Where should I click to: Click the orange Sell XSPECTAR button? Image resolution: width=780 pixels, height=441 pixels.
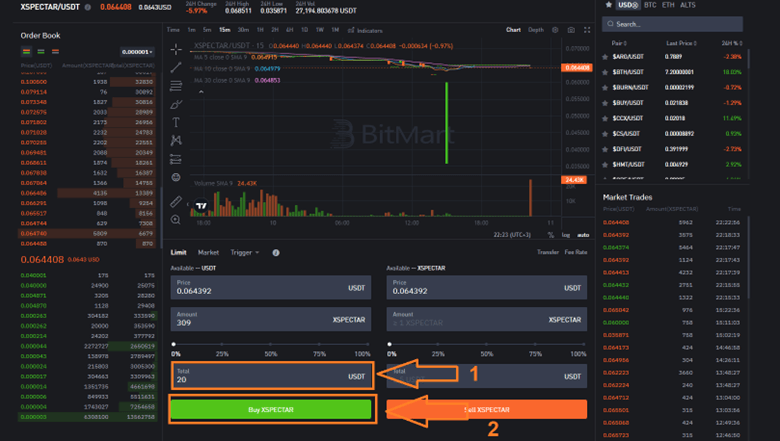(487, 410)
